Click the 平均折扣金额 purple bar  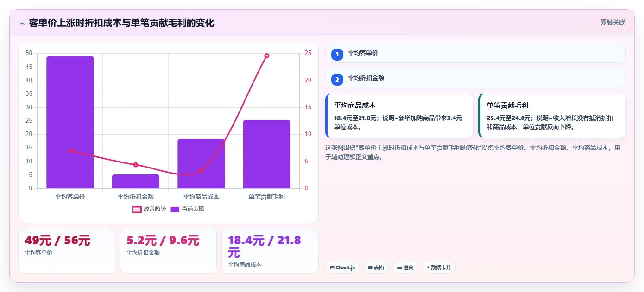point(136,181)
